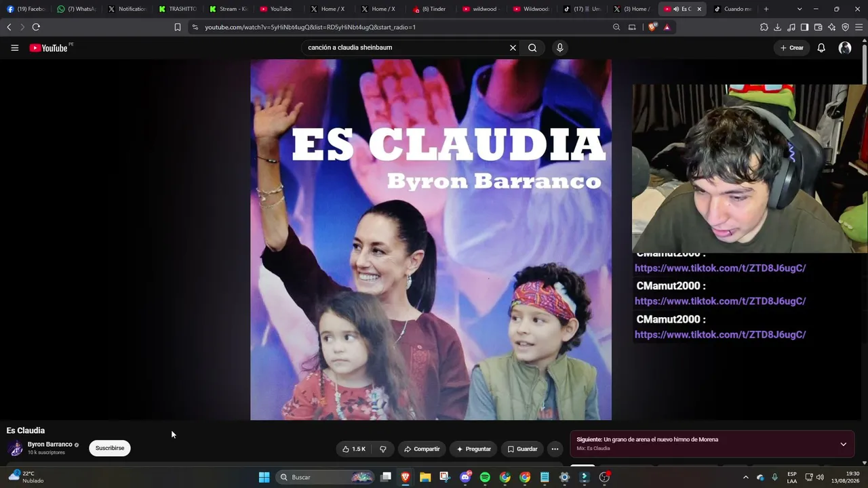Viewport: 868px width, 488px height.
Task: Expand the Siguiente mix playlist panel
Action: pyautogui.click(x=843, y=444)
